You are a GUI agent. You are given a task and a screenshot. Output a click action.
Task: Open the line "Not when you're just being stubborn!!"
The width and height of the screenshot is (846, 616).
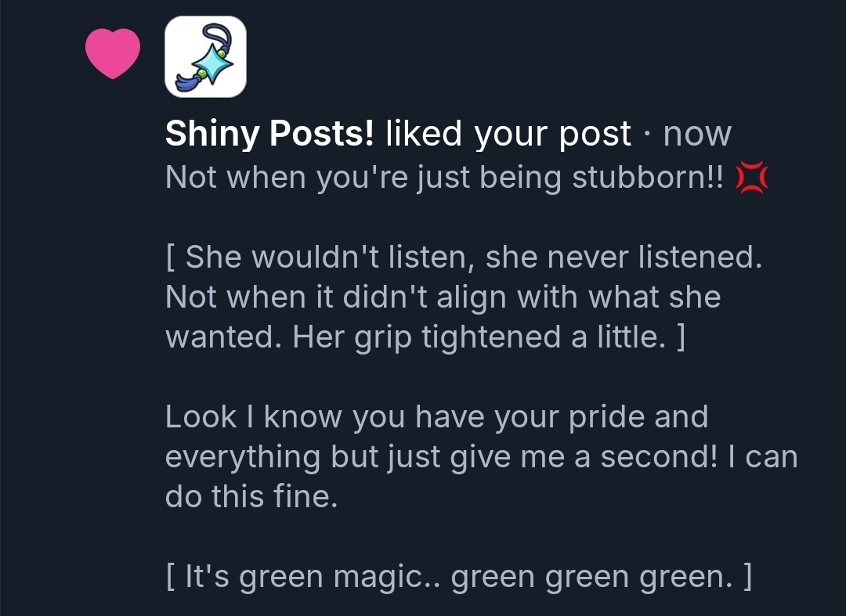446,178
